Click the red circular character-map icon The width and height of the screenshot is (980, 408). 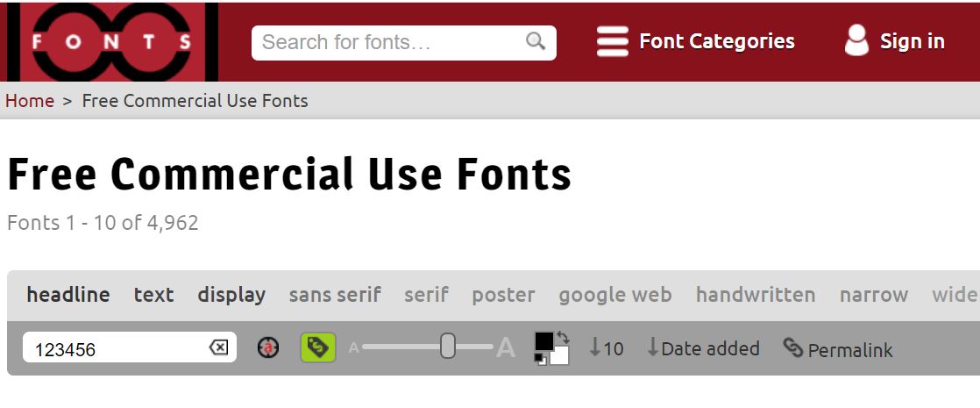pyautogui.click(x=267, y=348)
